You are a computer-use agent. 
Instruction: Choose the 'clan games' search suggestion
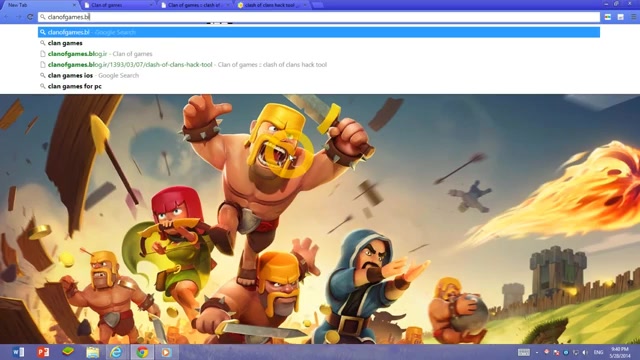point(319,43)
